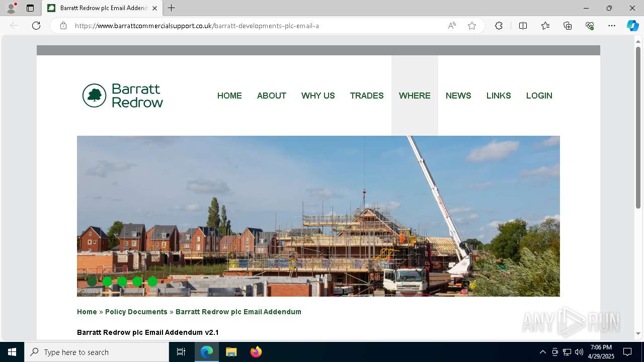644x362 pixels.
Task: Open the Edge profile icon
Action: (11, 8)
